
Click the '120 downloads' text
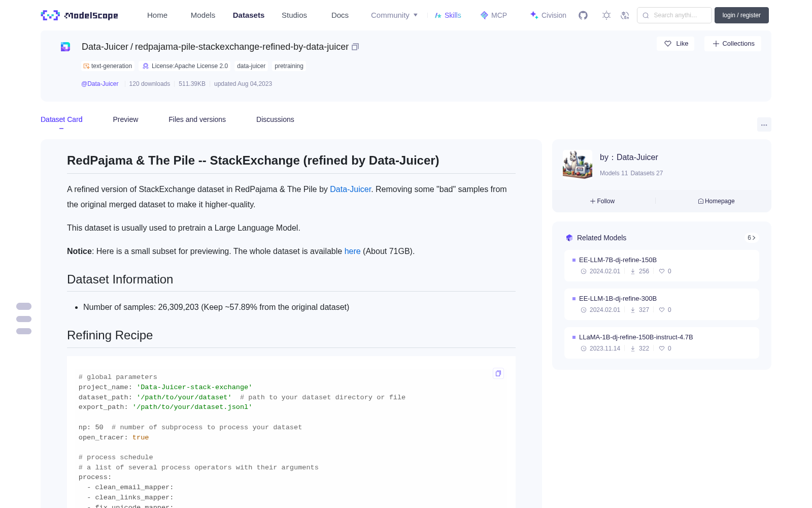[x=150, y=84]
